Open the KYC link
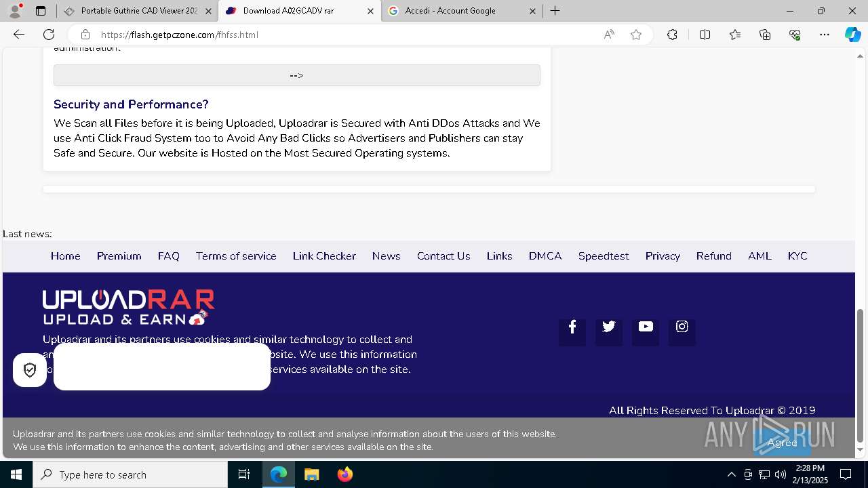Screen dimensions: 868x488 (x=797, y=256)
